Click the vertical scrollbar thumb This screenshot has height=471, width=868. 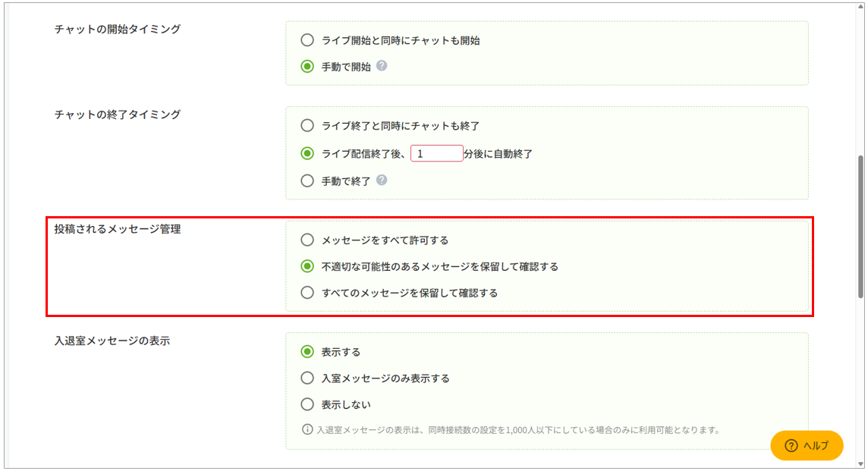click(860, 227)
